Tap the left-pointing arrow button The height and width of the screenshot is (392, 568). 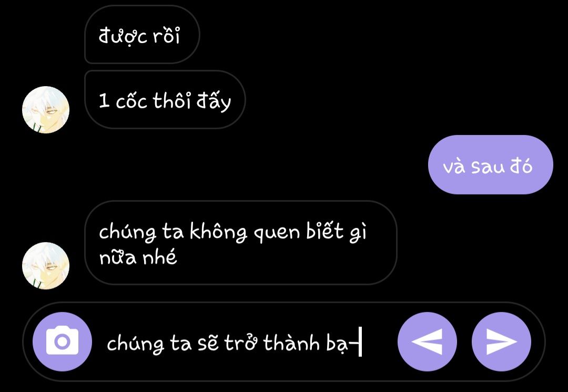pyautogui.click(x=427, y=342)
